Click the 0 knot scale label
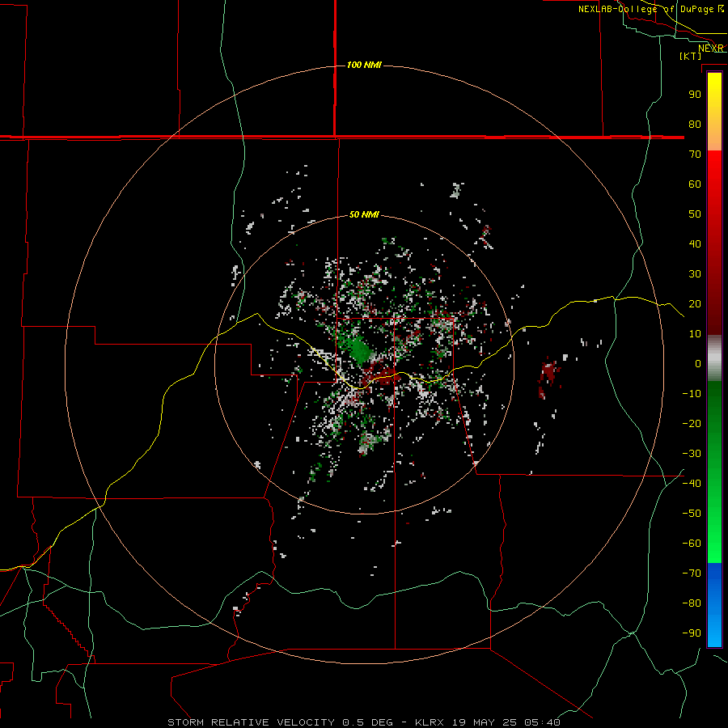Screen dimensions: 728x728 point(698,363)
